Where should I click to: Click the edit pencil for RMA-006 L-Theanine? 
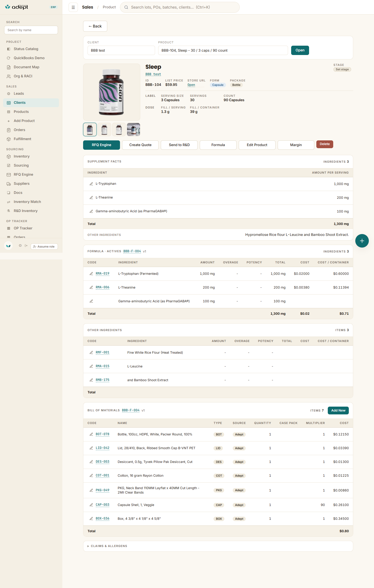tap(91, 288)
